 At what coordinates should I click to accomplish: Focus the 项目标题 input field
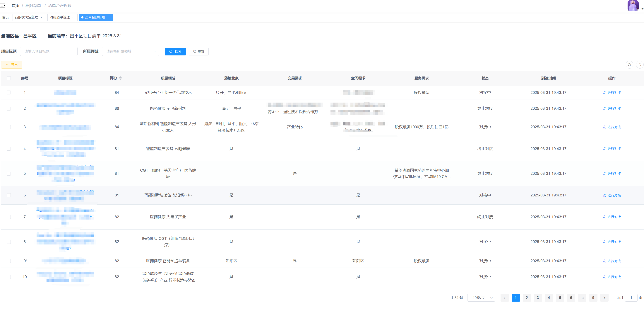49,52
